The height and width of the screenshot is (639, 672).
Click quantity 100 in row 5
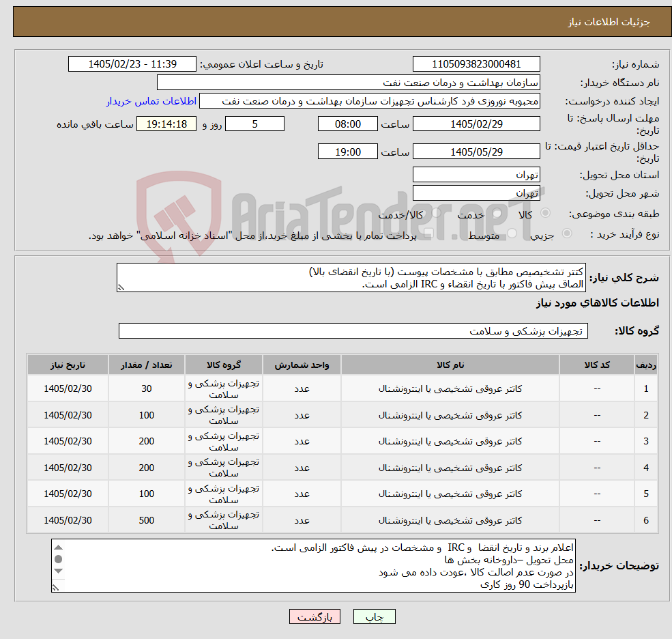(x=147, y=494)
